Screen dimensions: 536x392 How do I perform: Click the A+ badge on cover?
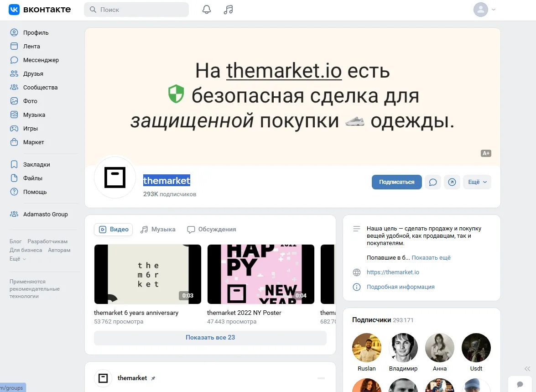486,153
